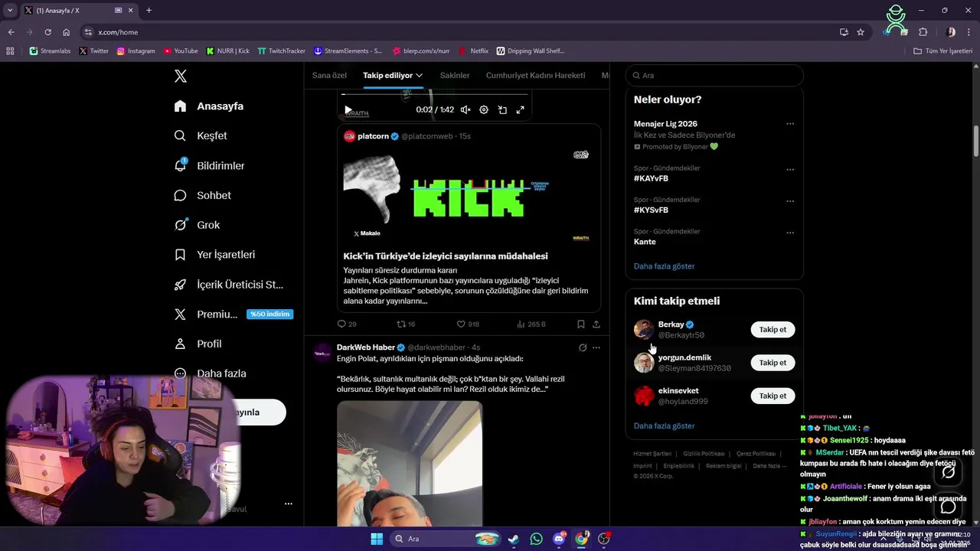Share the platcorn post
Screen dimensions: 980x551
click(596, 324)
